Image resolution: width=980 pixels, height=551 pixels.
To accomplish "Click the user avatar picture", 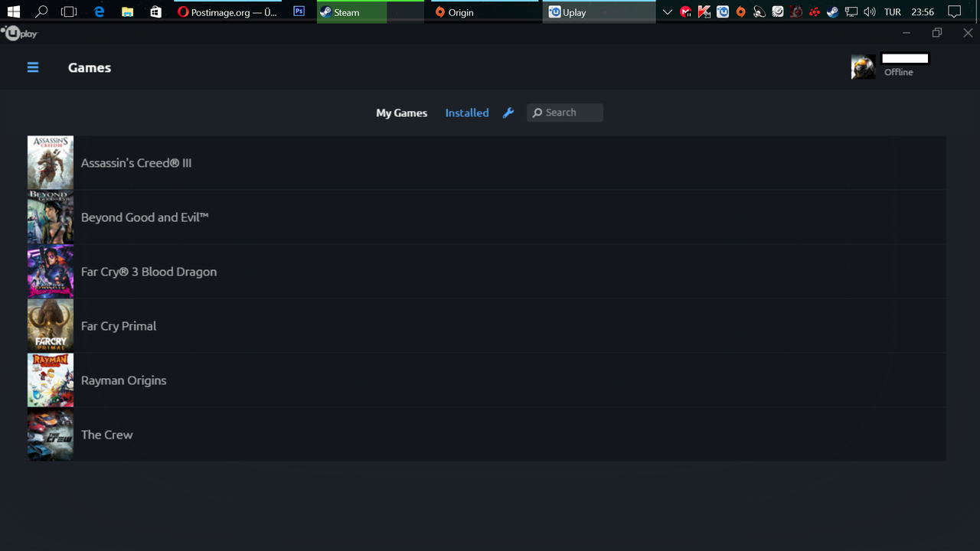I will tap(863, 67).
